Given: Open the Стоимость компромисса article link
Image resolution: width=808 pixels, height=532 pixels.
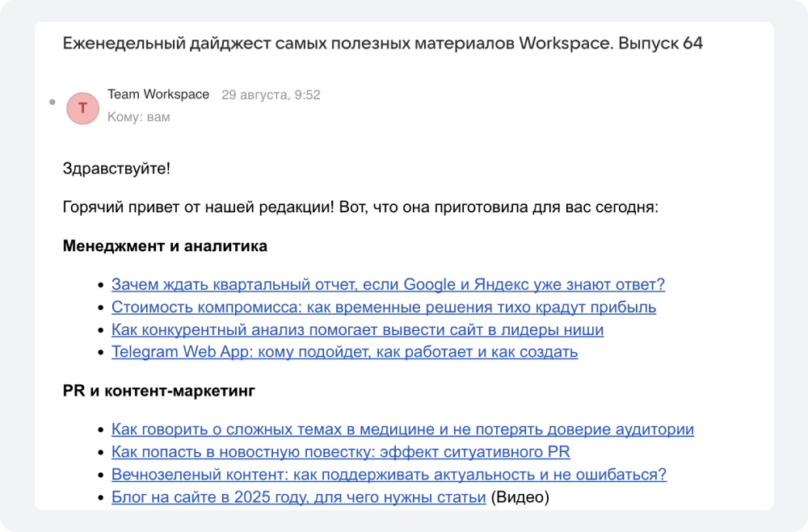Looking at the screenshot, I should pos(383,307).
